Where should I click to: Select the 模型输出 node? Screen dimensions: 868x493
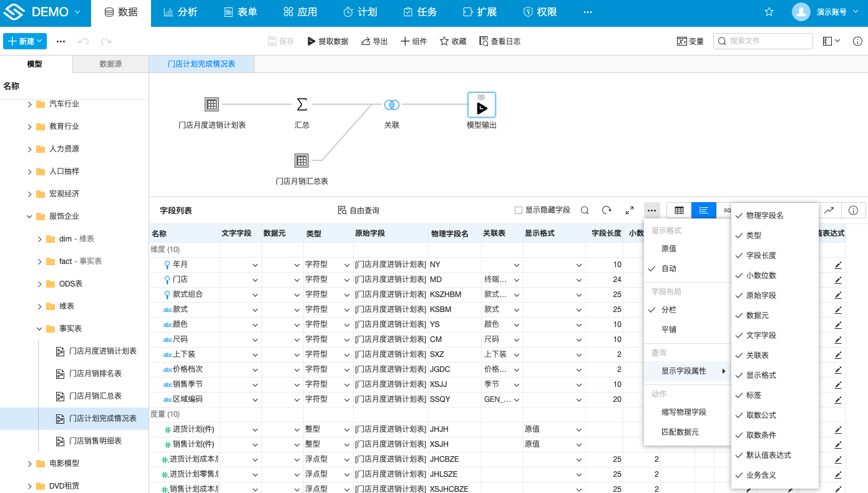[x=481, y=105]
